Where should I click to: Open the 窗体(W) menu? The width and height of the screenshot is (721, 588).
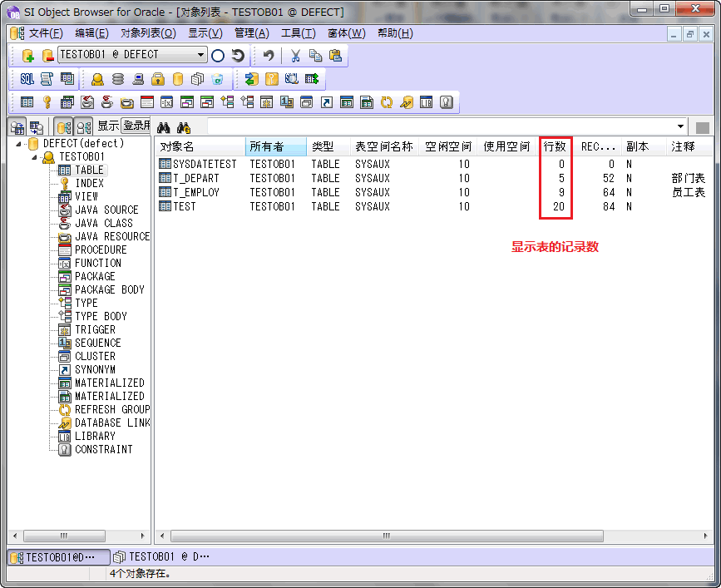click(x=346, y=33)
